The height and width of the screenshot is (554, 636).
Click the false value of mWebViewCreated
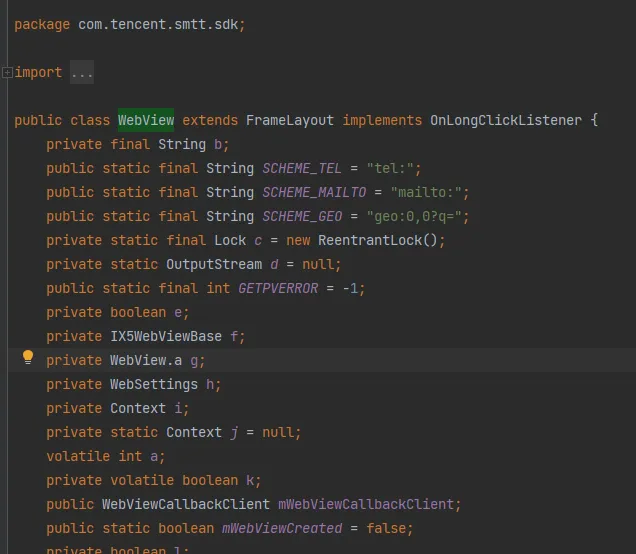[x=386, y=528]
